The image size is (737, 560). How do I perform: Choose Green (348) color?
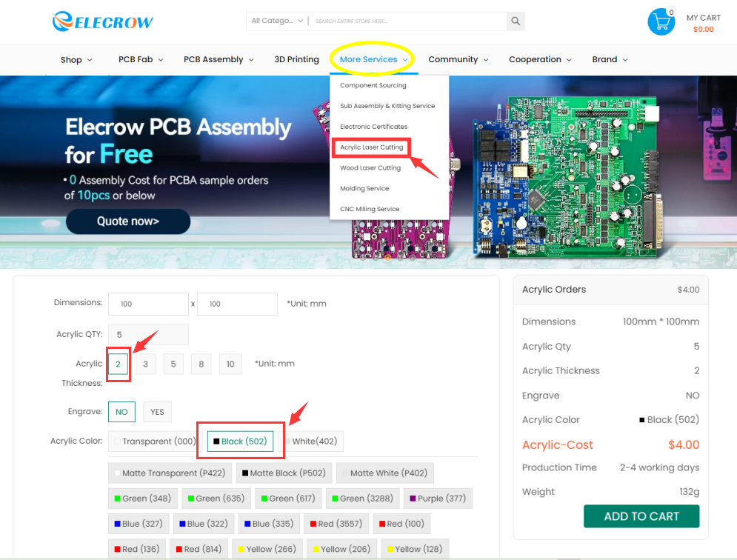tap(143, 499)
